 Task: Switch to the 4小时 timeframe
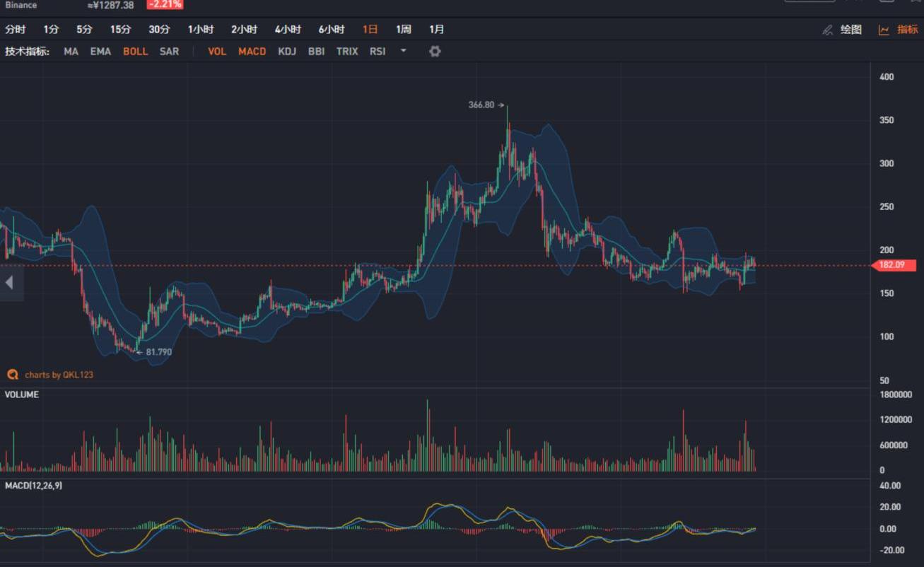point(288,30)
